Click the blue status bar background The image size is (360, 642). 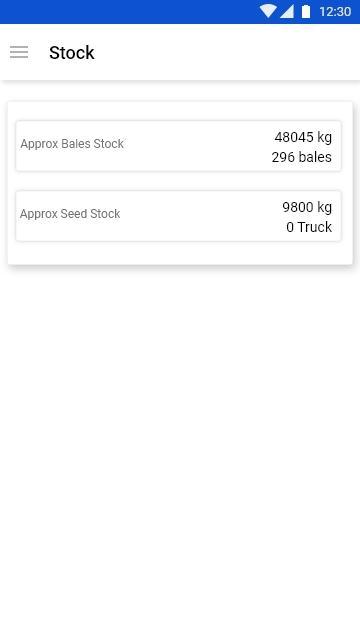point(123,11)
